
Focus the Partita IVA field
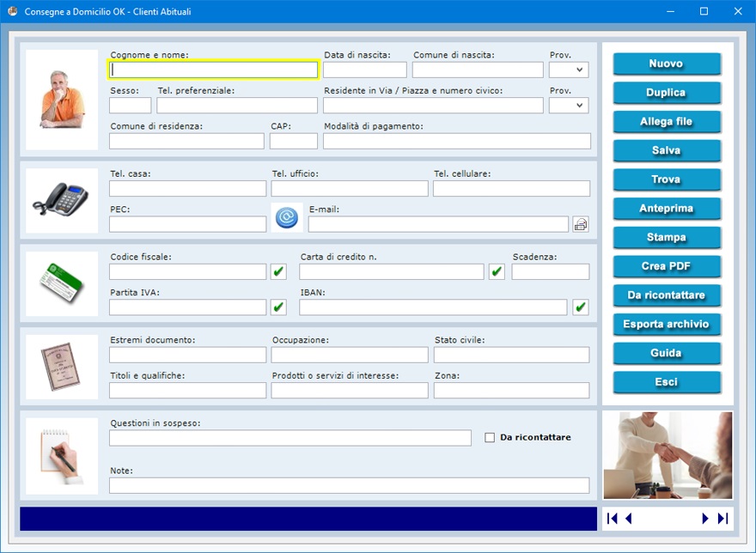click(187, 307)
